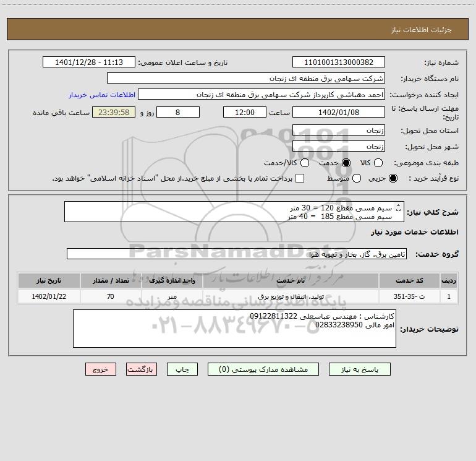Click the نام خدمت column header
Viewport: 476px width, 461px height.
pos(291,280)
